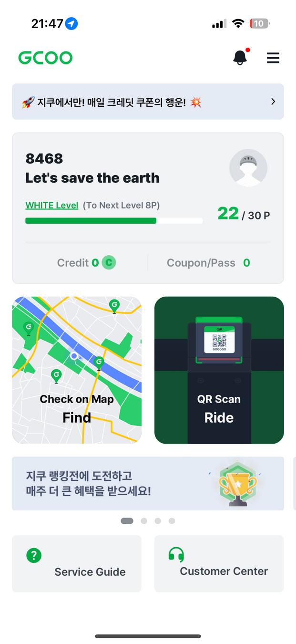Tap the level points progress bar
The height and width of the screenshot is (644, 296).
[114, 221]
